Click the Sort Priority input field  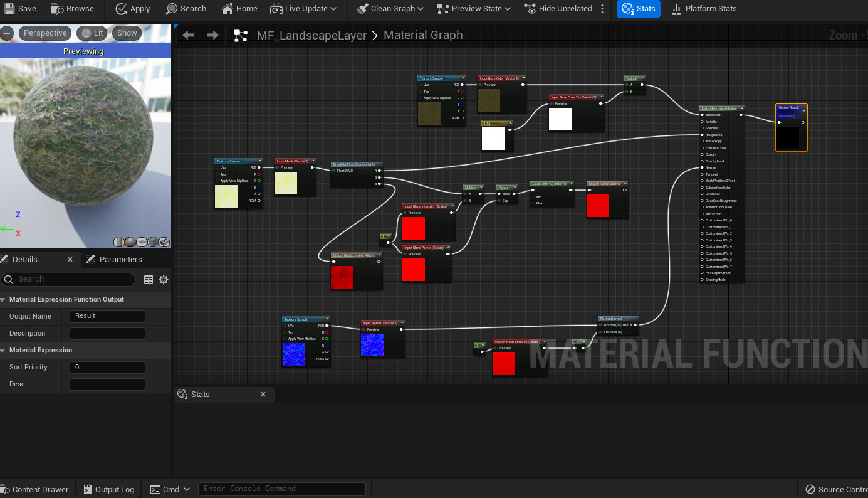pos(107,367)
